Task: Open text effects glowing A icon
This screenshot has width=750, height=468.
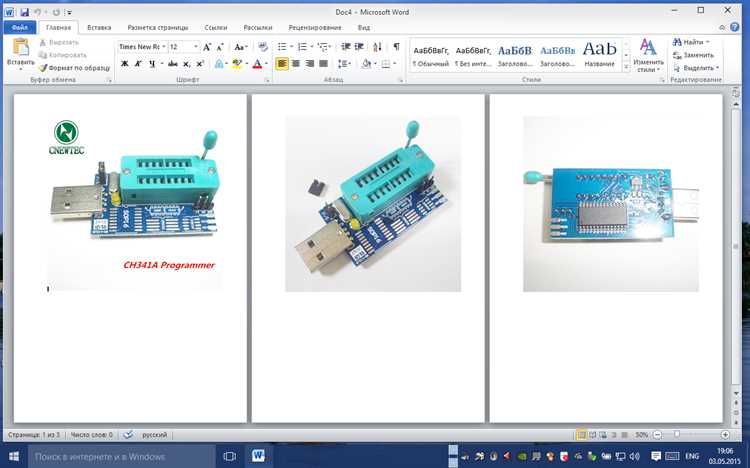Action: pyautogui.click(x=219, y=64)
